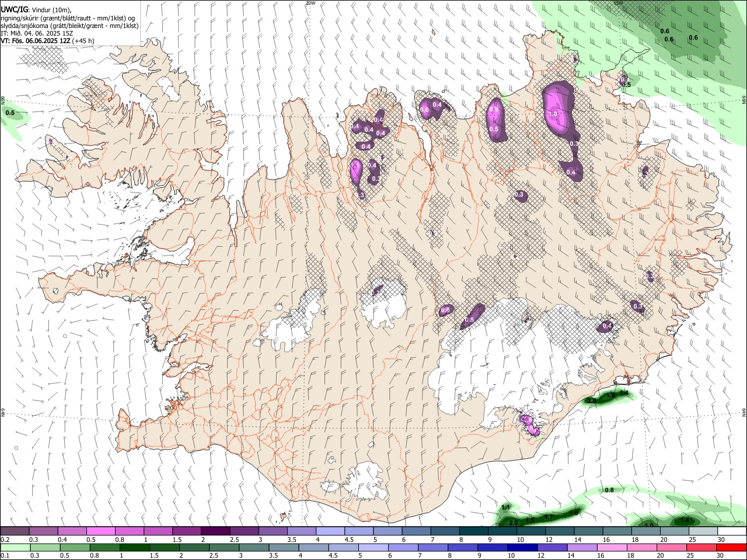This screenshot has height=560, width=747.
Task: Pick dark green swatch between 1 and 1.5, bottom legend
Action: click(x=134, y=547)
